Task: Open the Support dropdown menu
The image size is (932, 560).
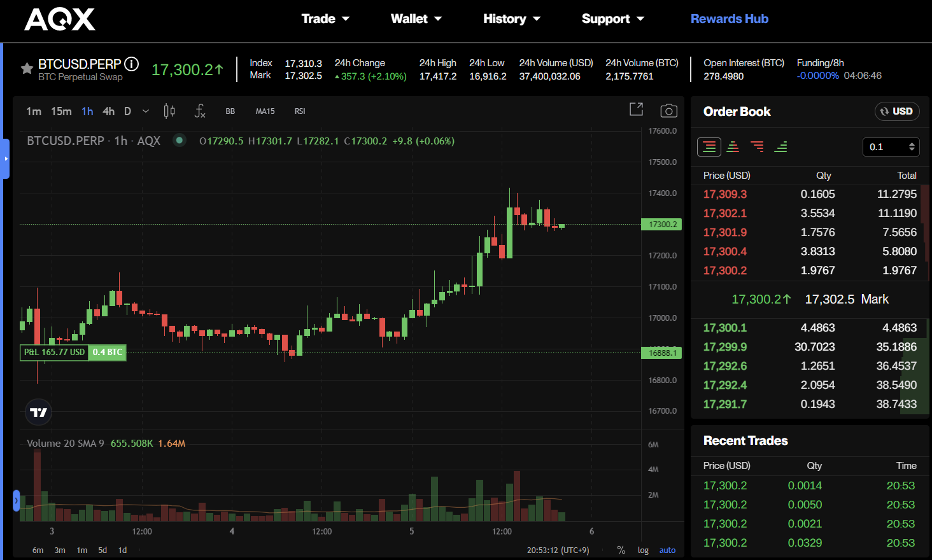Action: coord(613,19)
